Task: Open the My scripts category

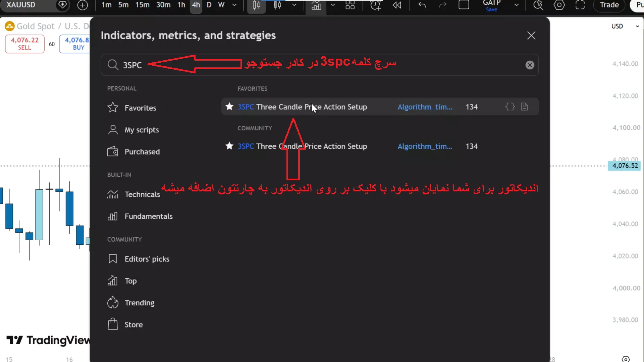Action: tap(133, 130)
